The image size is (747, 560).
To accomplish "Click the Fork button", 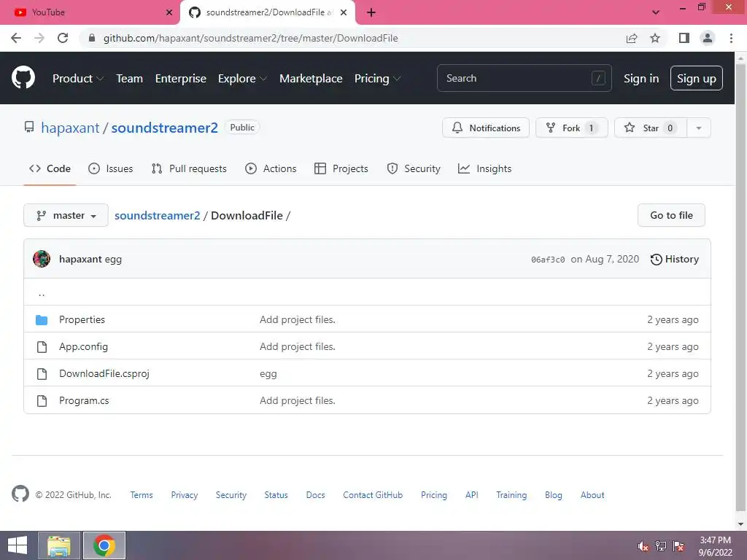I will pyautogui.click(x=572, y=128).
